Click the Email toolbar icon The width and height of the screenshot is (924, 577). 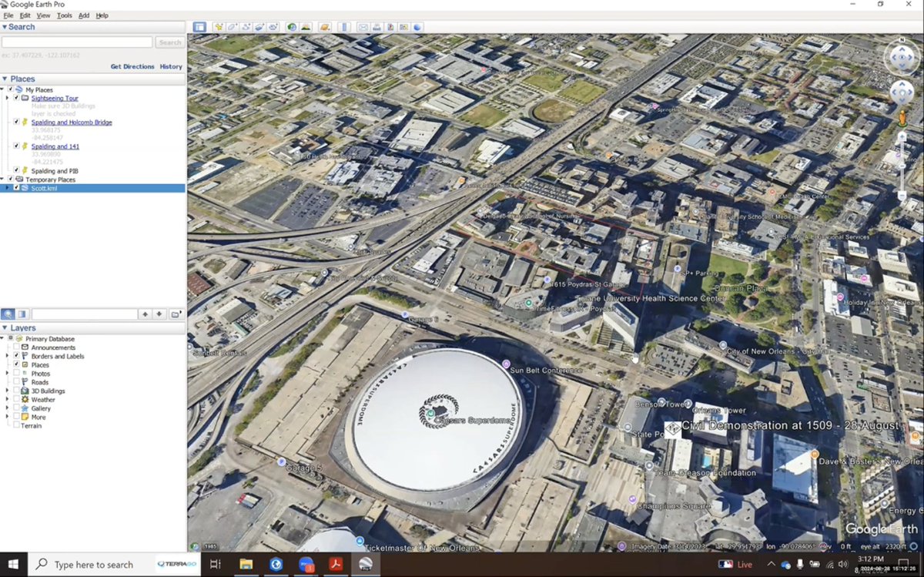[363, 27]
